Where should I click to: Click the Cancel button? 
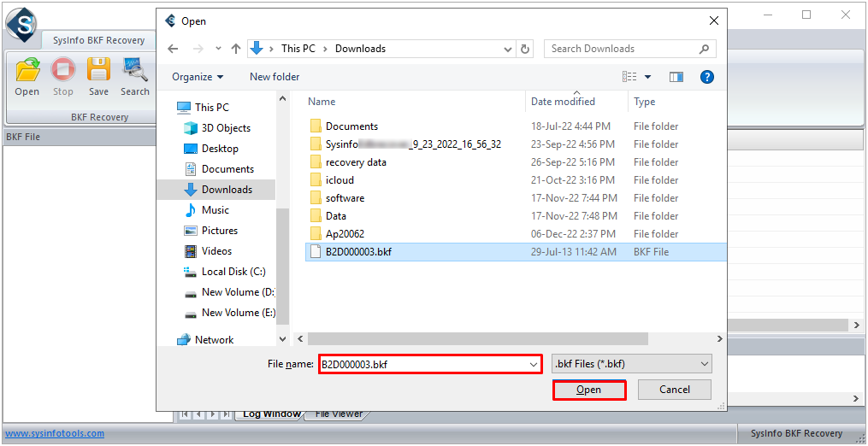tap(674, 390)
